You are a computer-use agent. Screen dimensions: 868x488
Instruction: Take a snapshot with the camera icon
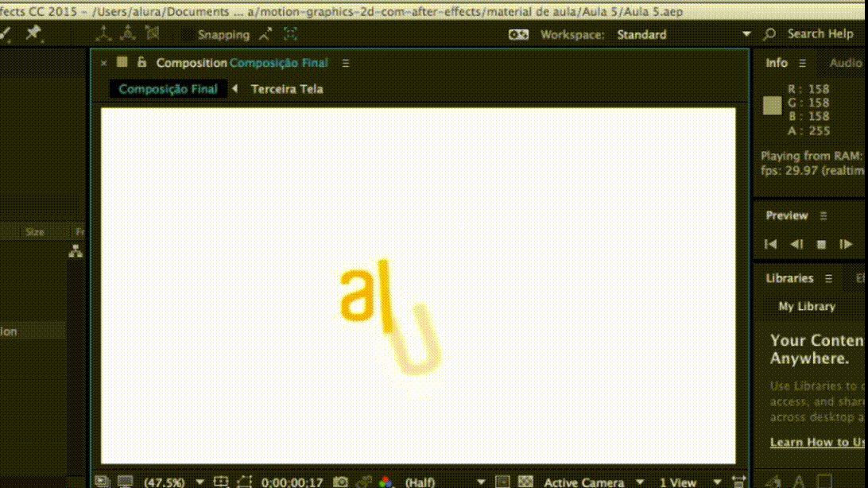(x=340, y=482)
